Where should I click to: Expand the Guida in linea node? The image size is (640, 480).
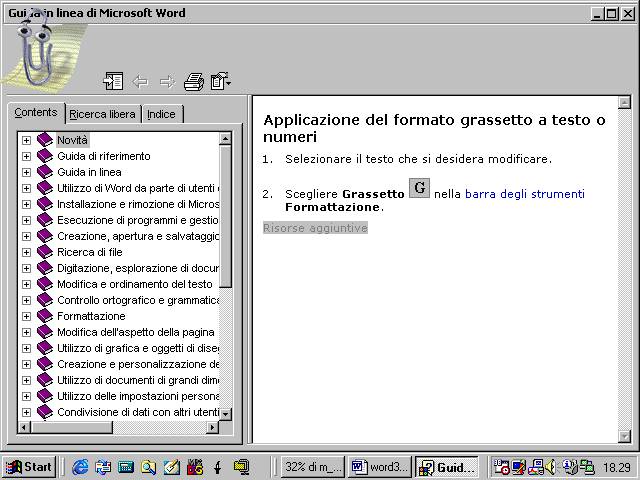26,172
